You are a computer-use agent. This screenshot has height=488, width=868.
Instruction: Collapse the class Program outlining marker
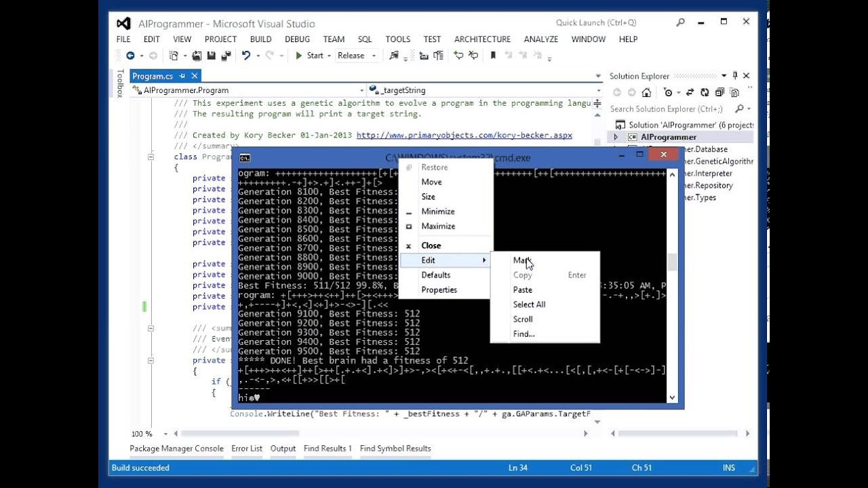tap(151, 157)
